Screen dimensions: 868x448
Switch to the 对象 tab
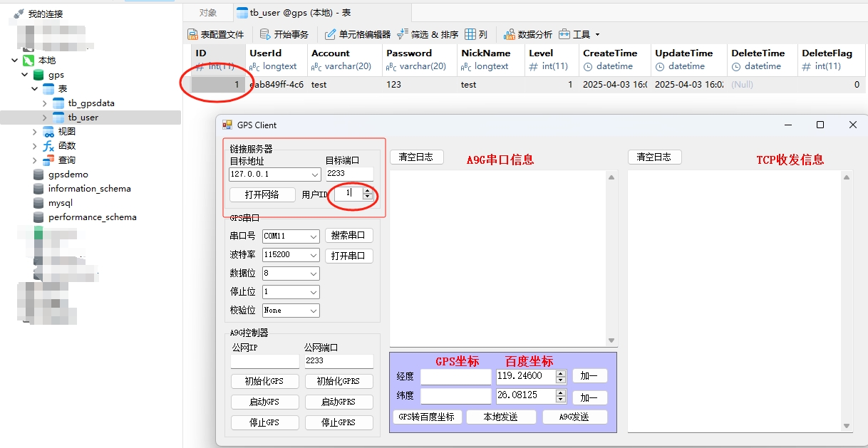208,13
